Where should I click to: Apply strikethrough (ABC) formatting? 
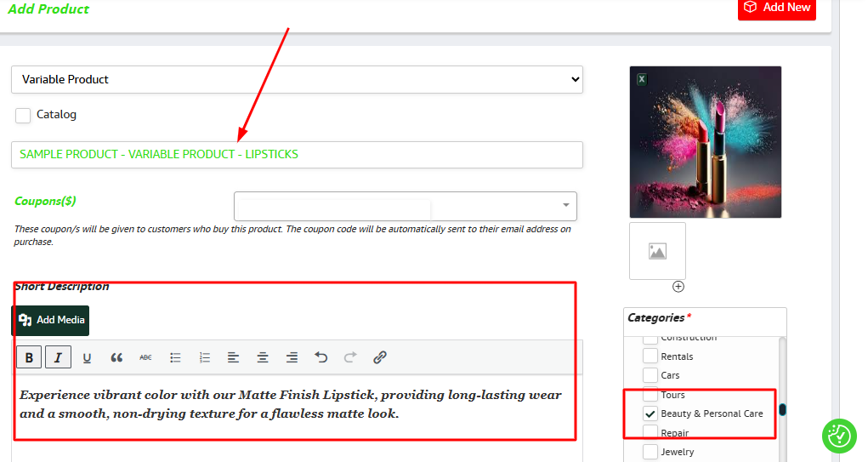coord(145,358)
